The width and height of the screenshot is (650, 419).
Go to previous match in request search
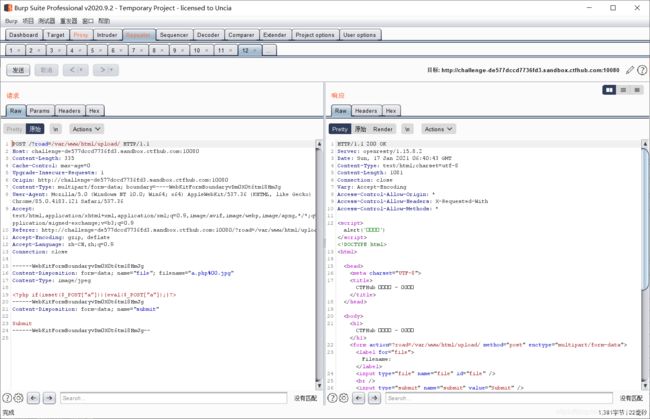(34, 398)
